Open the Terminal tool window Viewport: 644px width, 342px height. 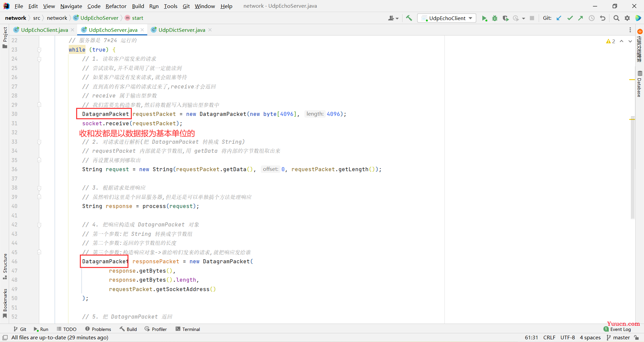tap(188, 329)
